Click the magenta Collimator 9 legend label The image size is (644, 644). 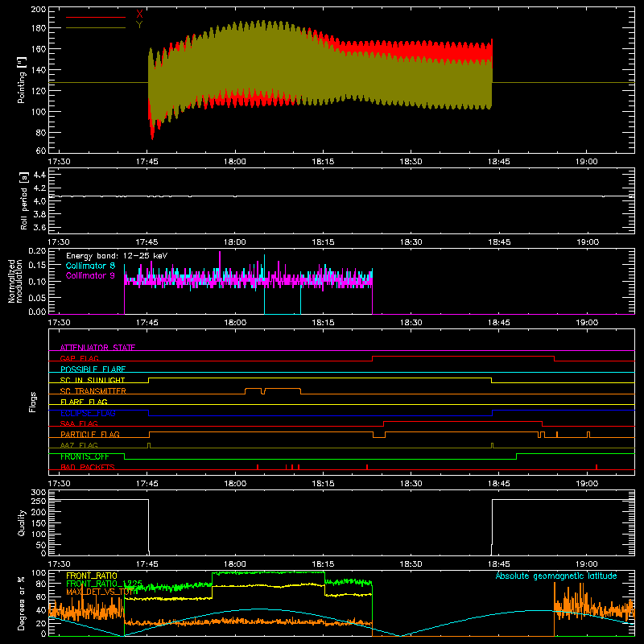90,275
